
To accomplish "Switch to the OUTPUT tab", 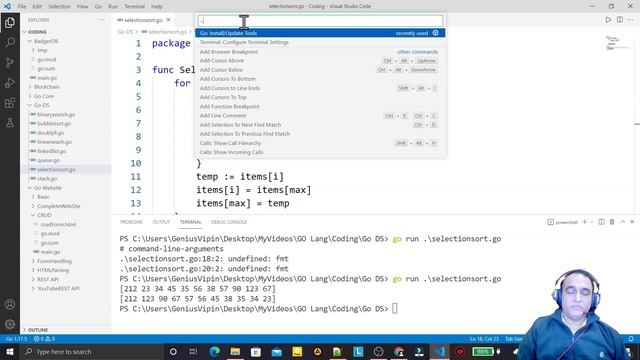I will (x=161, y=222).
